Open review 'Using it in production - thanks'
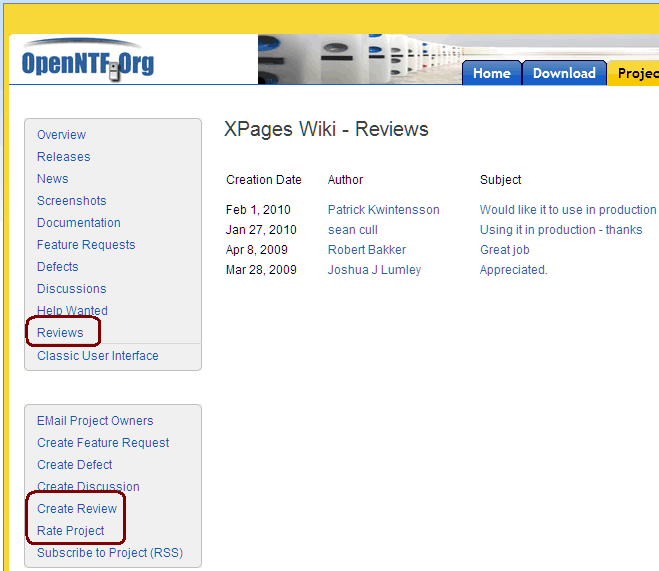Viewport: 659px width, 571px height. (x=561, y=230)
